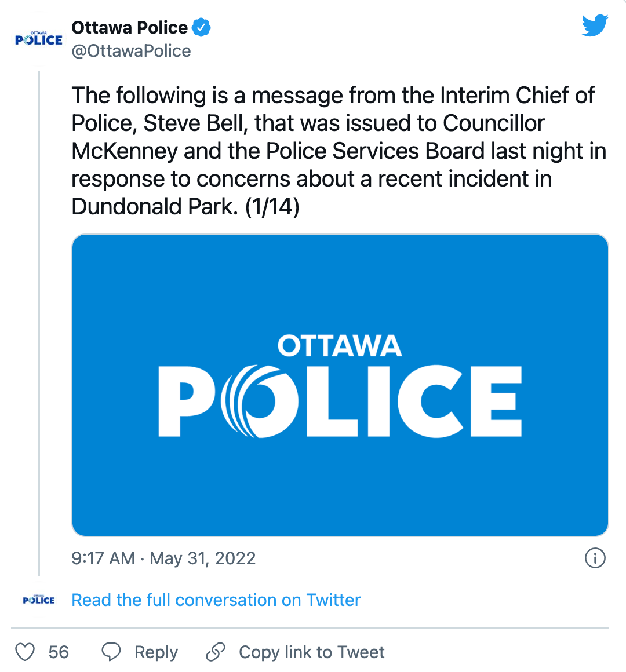Click the 56 likes count
Image resolution: width=626 pixels, height=672 pixels.
click(59, 652)
